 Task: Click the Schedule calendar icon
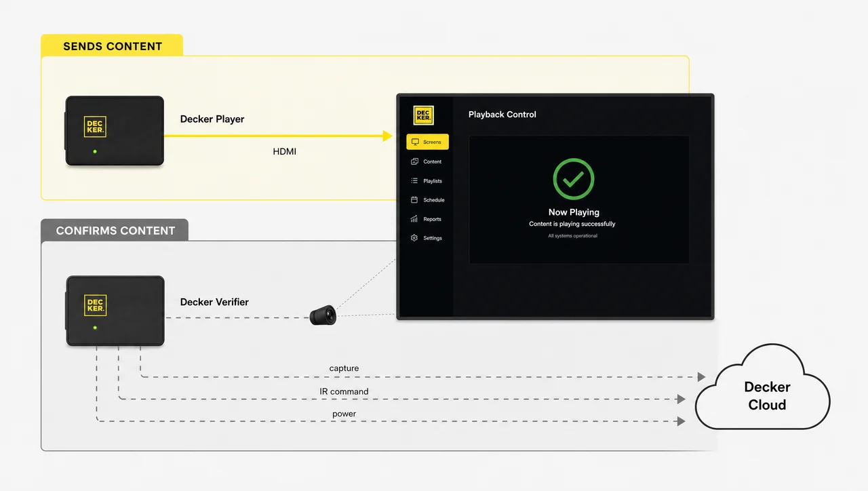[x=414, y=200]
